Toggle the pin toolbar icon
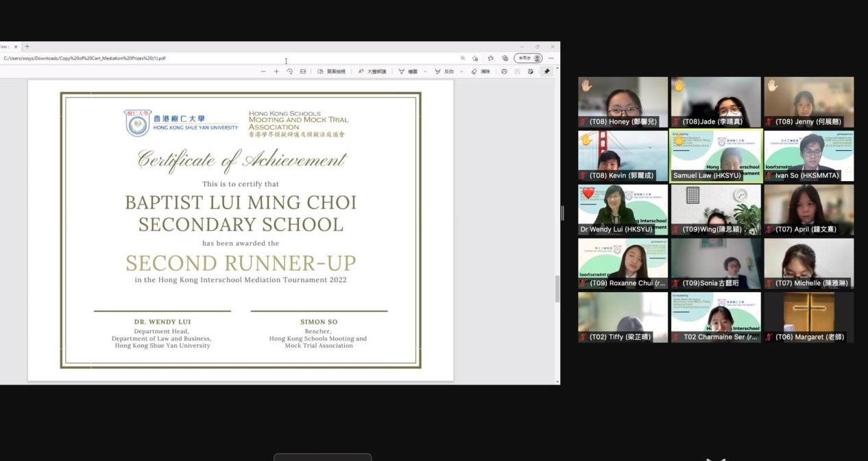This screenshot has height=461, width=868. (547, 71)
